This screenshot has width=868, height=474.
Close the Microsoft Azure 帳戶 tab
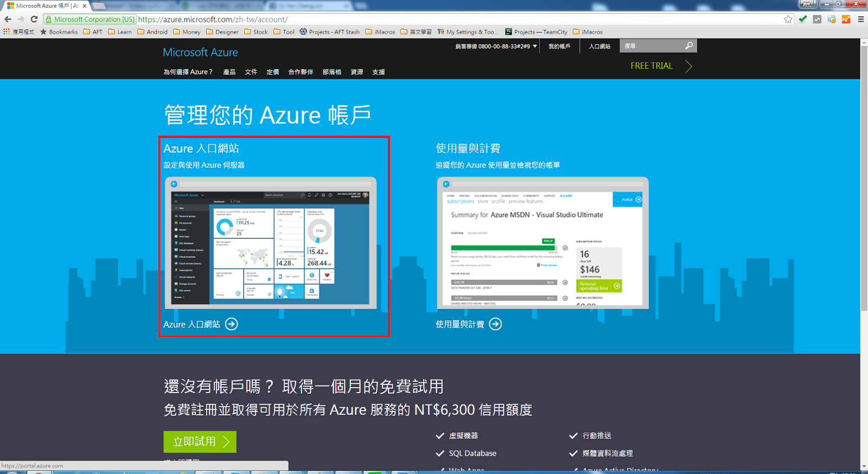click(85, 5)
